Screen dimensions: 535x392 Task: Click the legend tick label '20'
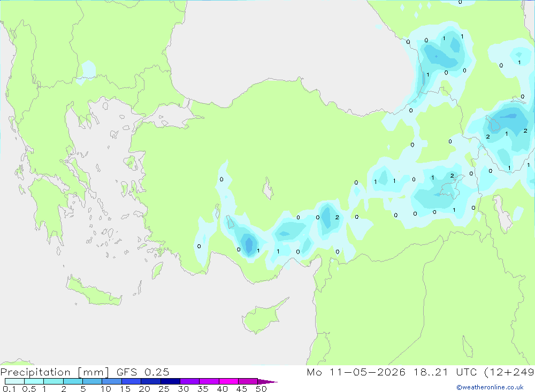pos(144,389)
